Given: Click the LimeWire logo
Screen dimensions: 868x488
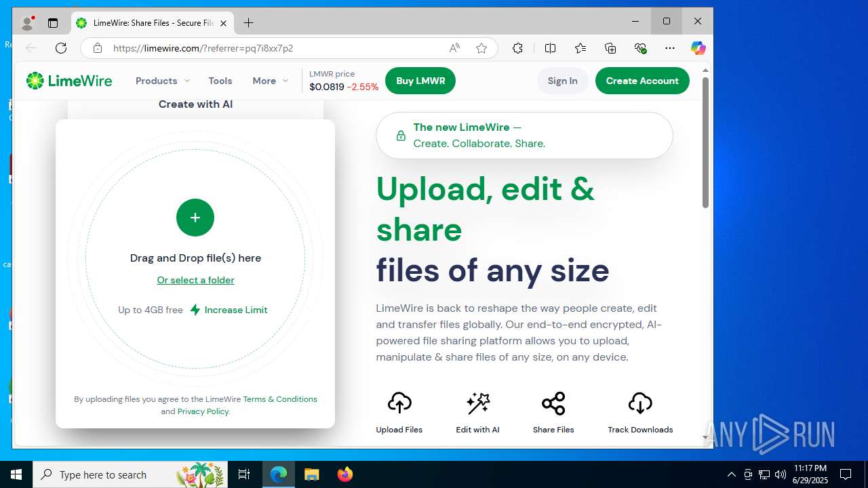Looking at the screenshot, I should (69, 81).
